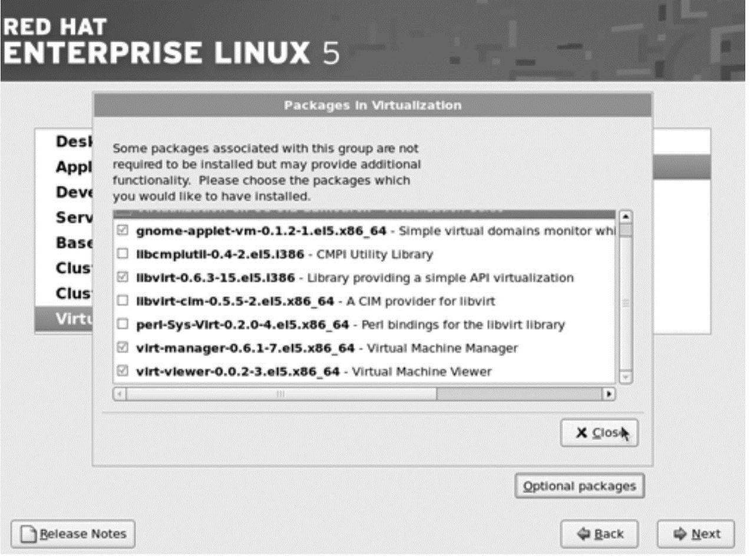Click the 'Packages in Virtualization' title bar
The height and width of the screenshot is (560, 750).
tap(372, 105)
